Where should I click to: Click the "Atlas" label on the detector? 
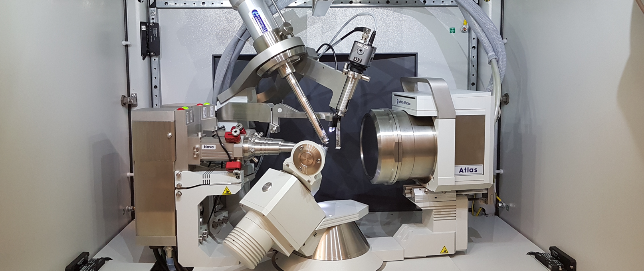pos(468,170)
